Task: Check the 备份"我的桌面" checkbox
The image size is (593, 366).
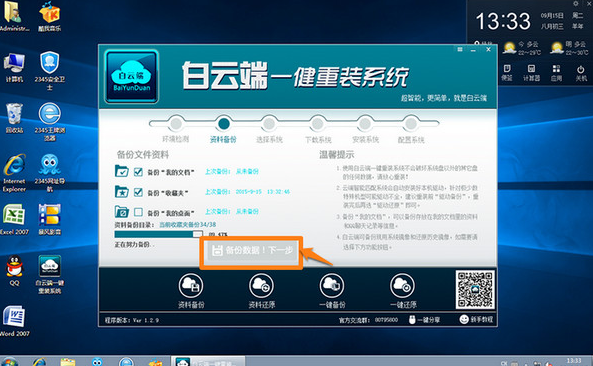Action: click(x=138, y=212)
